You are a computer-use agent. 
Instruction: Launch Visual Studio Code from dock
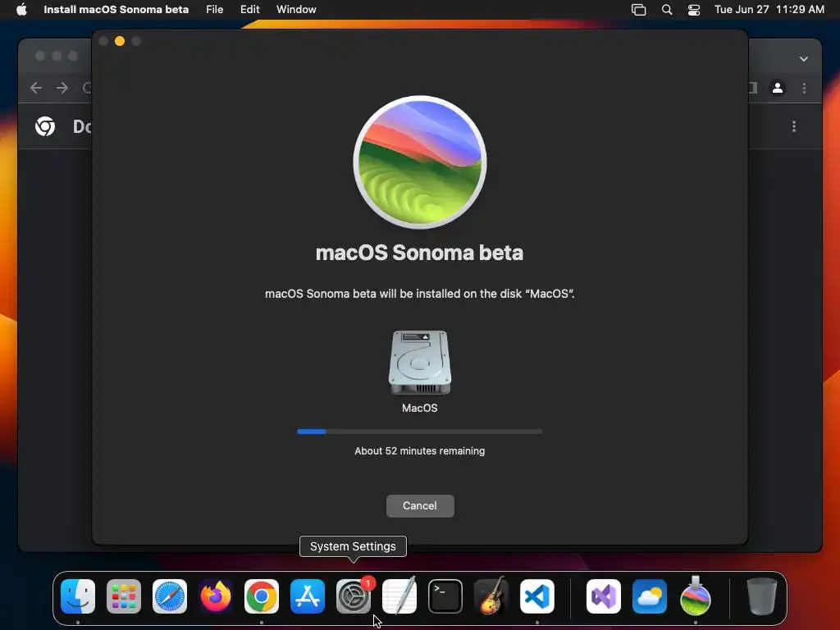536,596
